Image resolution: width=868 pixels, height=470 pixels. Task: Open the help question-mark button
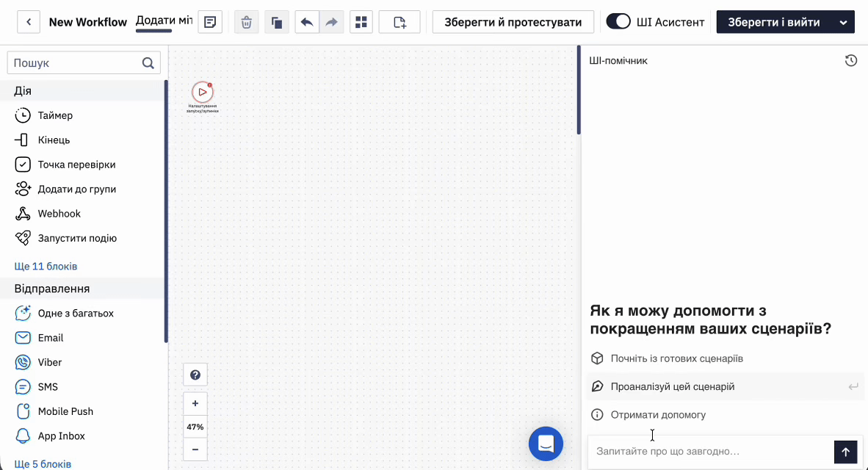(x=195, y=375)
